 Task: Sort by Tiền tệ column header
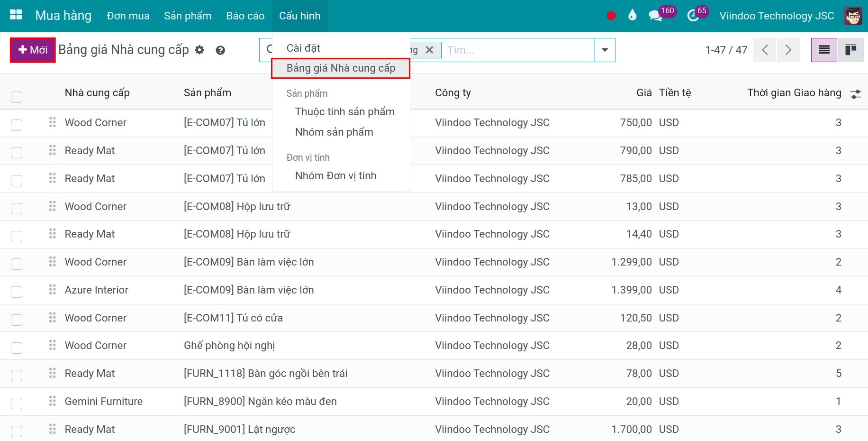[x=675, y=92]
